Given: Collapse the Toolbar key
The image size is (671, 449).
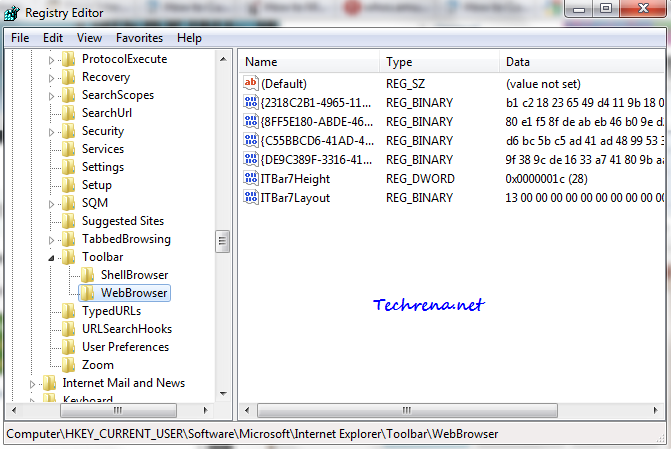Looking at the screenshot, I should tap(51, 258).
